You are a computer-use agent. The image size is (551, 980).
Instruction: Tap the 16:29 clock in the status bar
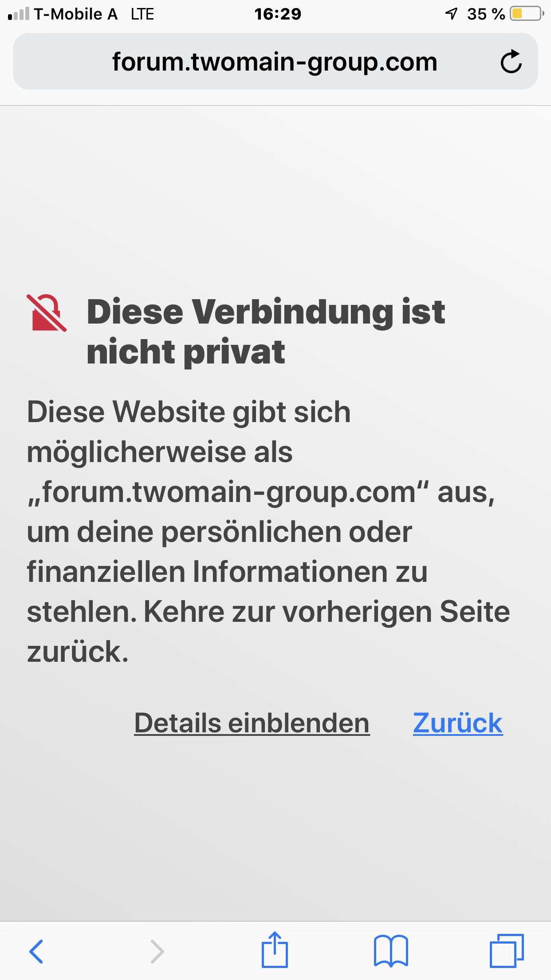click(x=278, y=14)
